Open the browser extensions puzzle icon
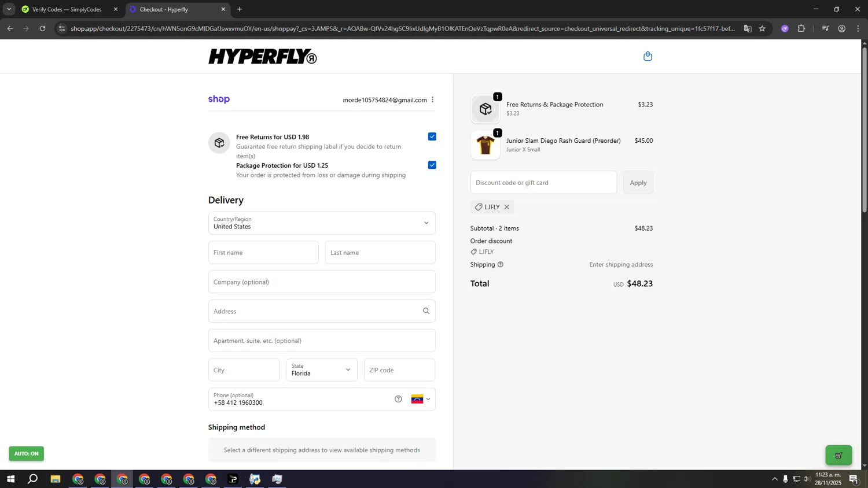 tap(801, 28)
